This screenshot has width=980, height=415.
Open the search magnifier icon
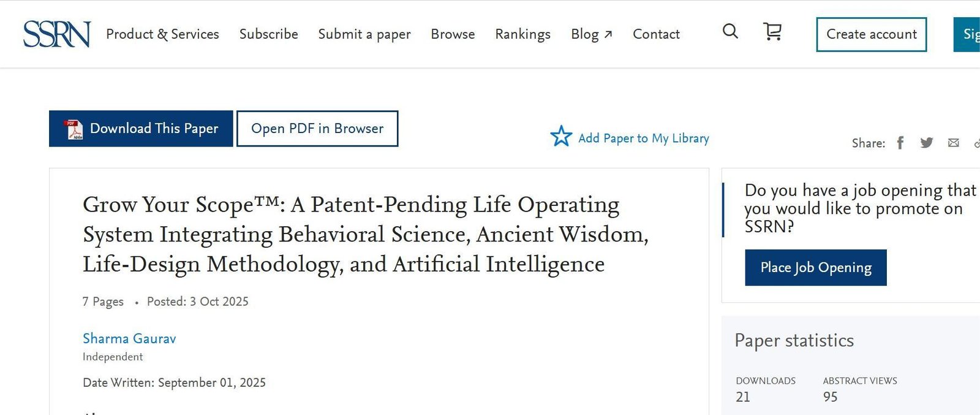pyautogui.click(x=730, y=31)
